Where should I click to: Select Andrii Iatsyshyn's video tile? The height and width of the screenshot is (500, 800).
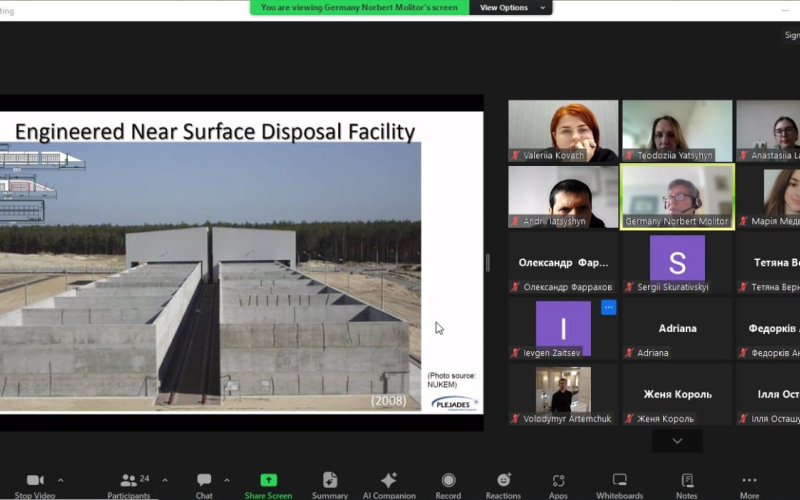coord(563,197)
